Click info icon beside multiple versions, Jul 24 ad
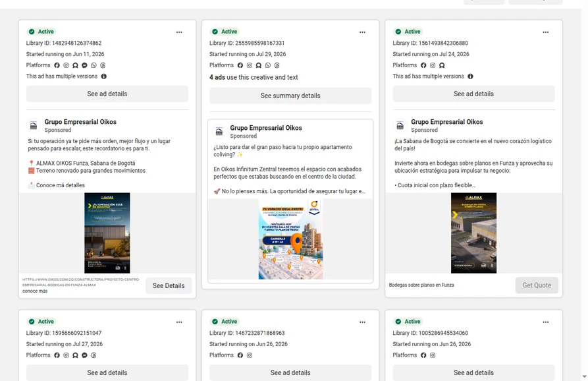Screen dimensions: 588x381 point(470,76)
